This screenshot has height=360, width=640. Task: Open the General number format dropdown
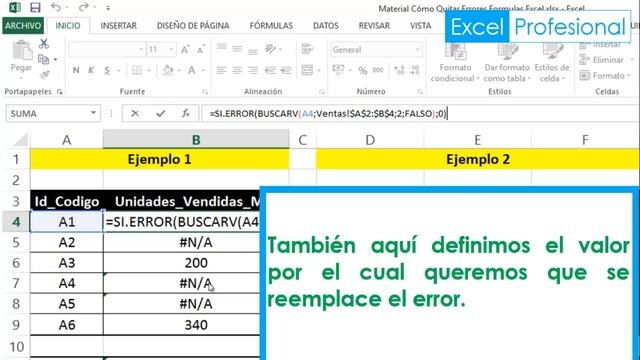(x=417, y=50)
